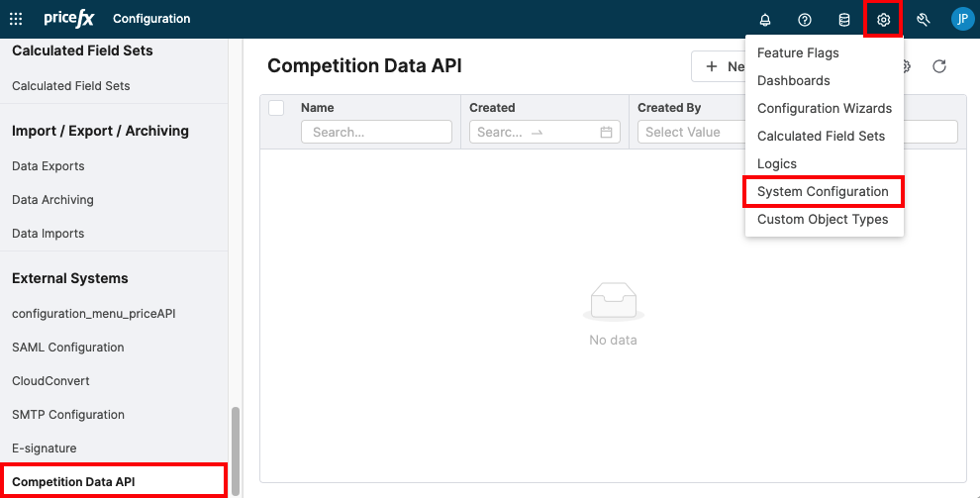Click the sidebar vertical scrollbar
The height and width of the screenshot is (498, 980).
(235, 450)
